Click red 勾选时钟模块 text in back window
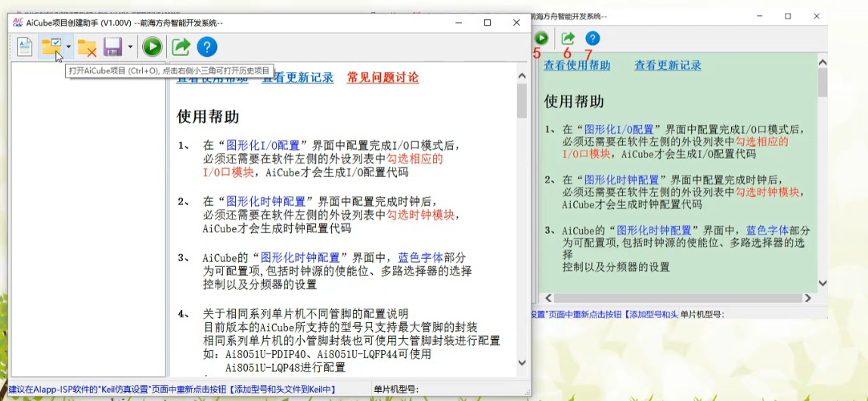868x401 pixels. 767,191
